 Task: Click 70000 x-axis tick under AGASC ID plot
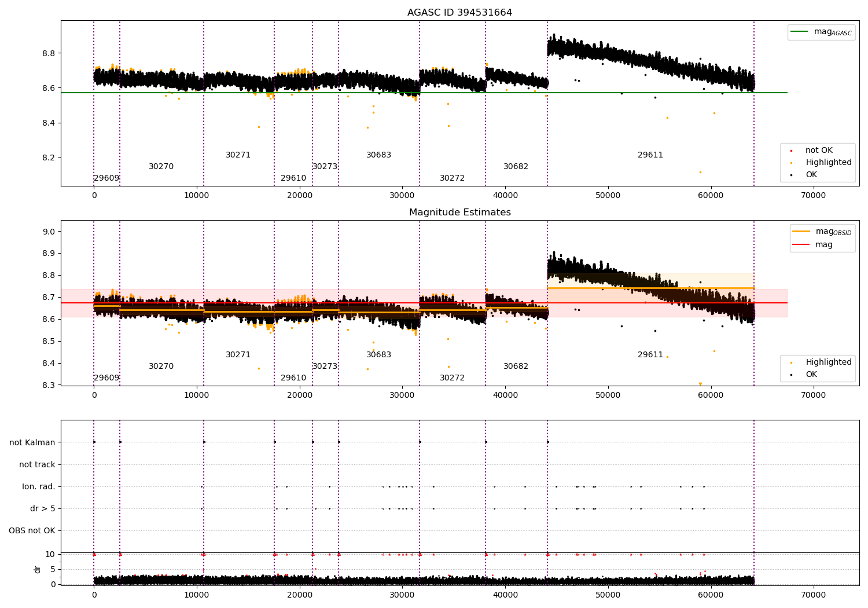(813, 196)
